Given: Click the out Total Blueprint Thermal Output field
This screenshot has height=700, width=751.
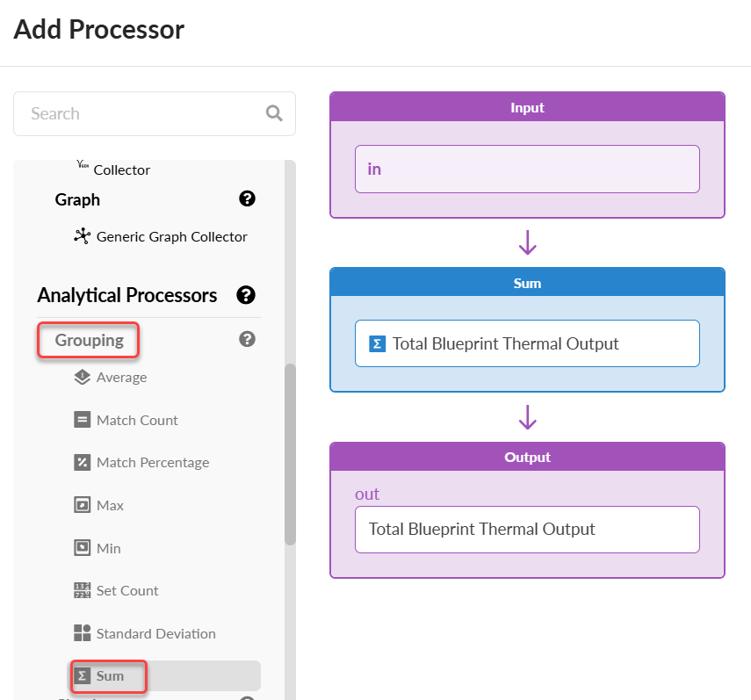Looking at the screenshot, I should click(527, 530).
